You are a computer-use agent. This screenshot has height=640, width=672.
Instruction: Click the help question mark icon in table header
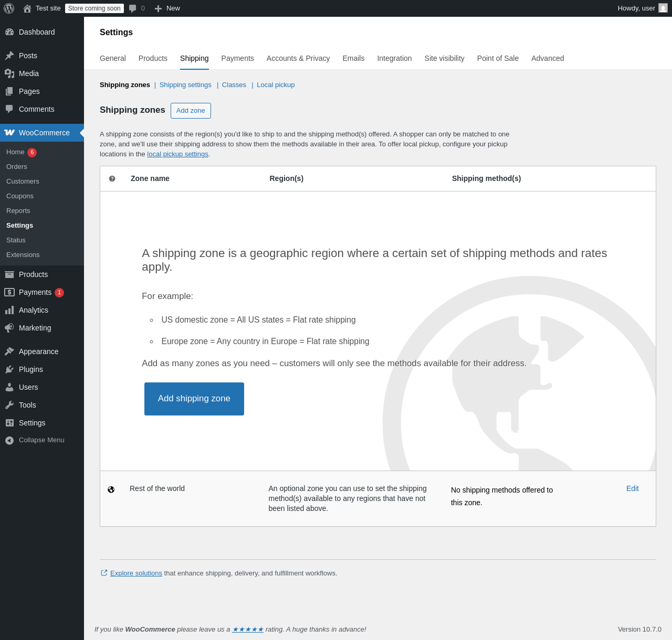point(112,178)
